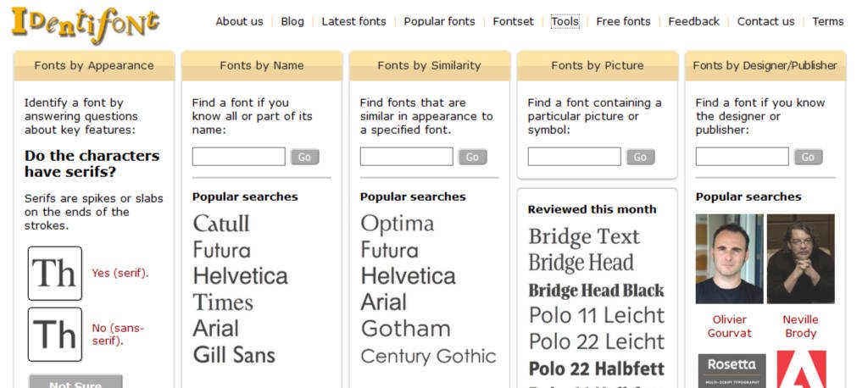Focus the Fonts by Similarity search field
868x388 pixels.
click(x=406, y=157)
